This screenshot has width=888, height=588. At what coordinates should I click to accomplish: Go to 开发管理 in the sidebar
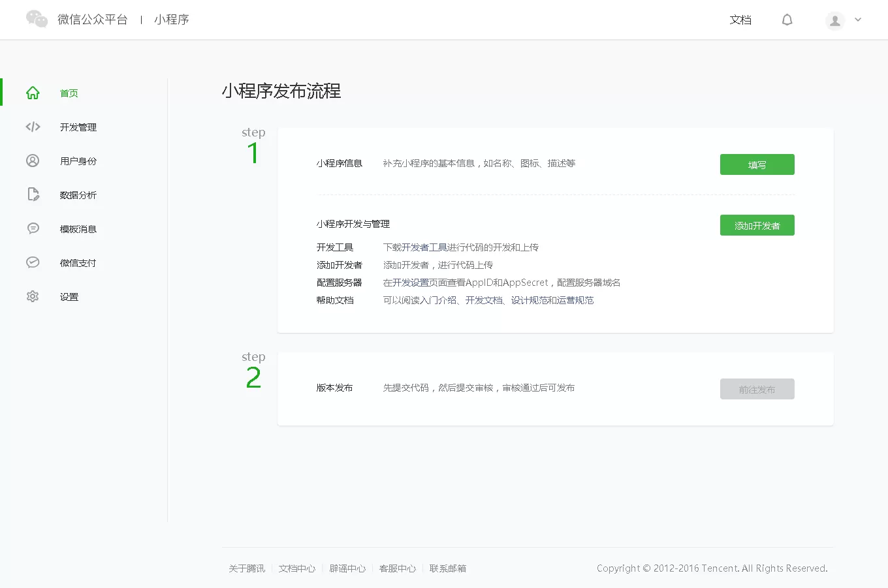click(x=78, y=127)
